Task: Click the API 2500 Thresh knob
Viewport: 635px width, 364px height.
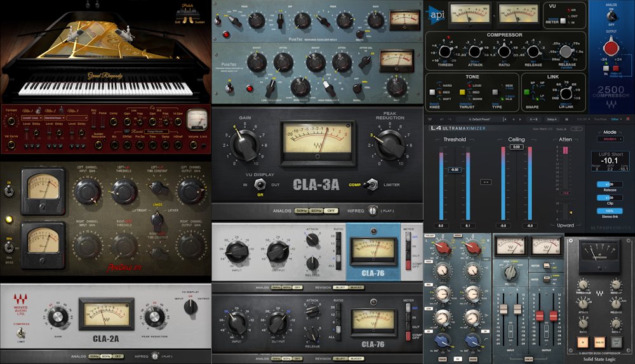Action: [445, 52]
